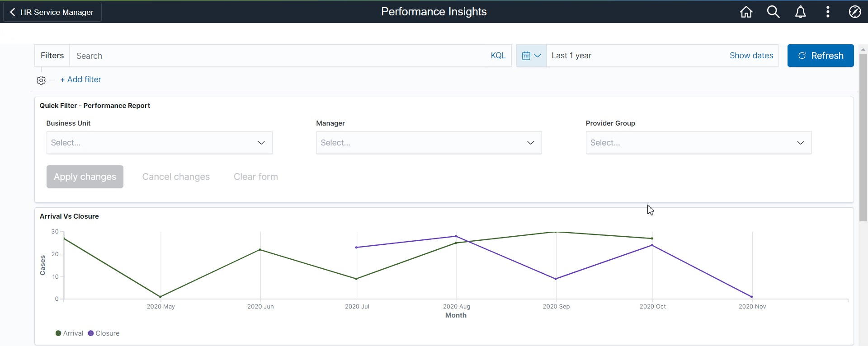Viewport: 868px width, 346px height.
Task: Expand the Provider Group dropdown
Action: coord(699,143)
